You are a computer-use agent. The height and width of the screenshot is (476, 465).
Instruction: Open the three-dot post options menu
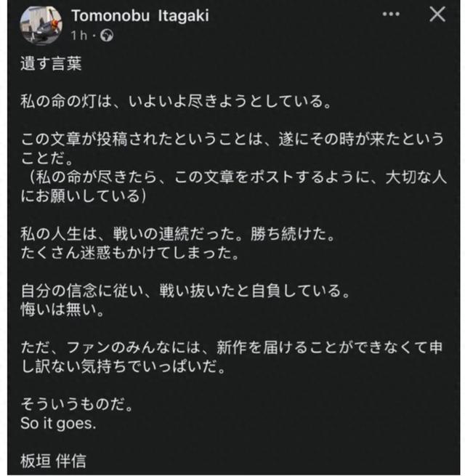[x=394, y=15]
